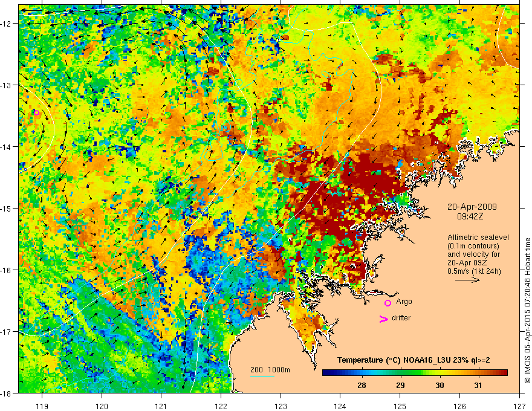Image resolution: width=532 pixels, height=411 pixels.
Task: Click the IMOS copyright timestamp text
Action: (527, 311)
